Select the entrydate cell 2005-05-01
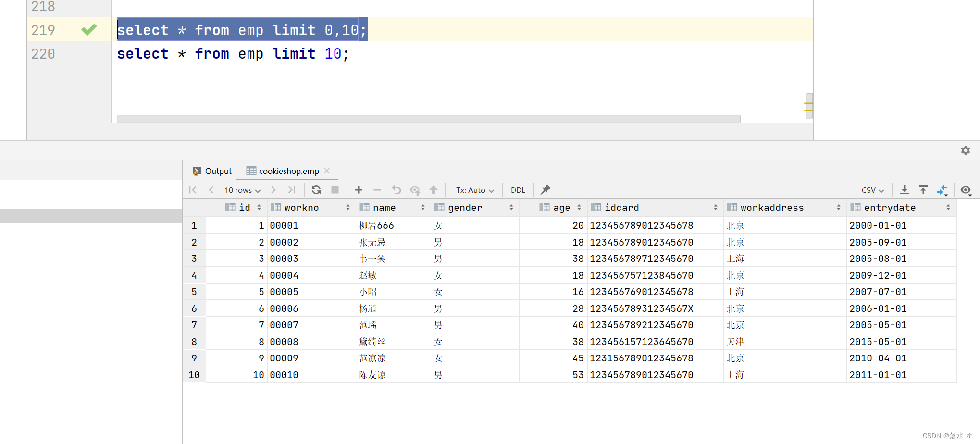Screen dimensions: 980x444 [901, 325]
